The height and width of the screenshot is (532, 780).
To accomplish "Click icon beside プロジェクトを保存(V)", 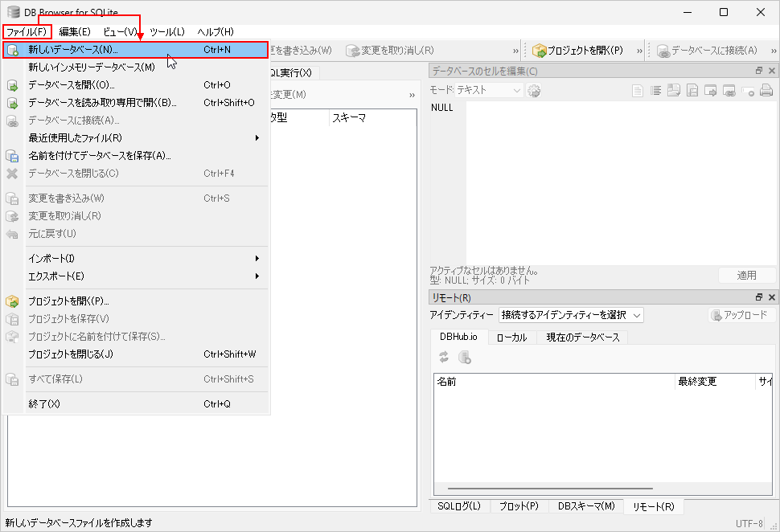I will tap(12, 319).
